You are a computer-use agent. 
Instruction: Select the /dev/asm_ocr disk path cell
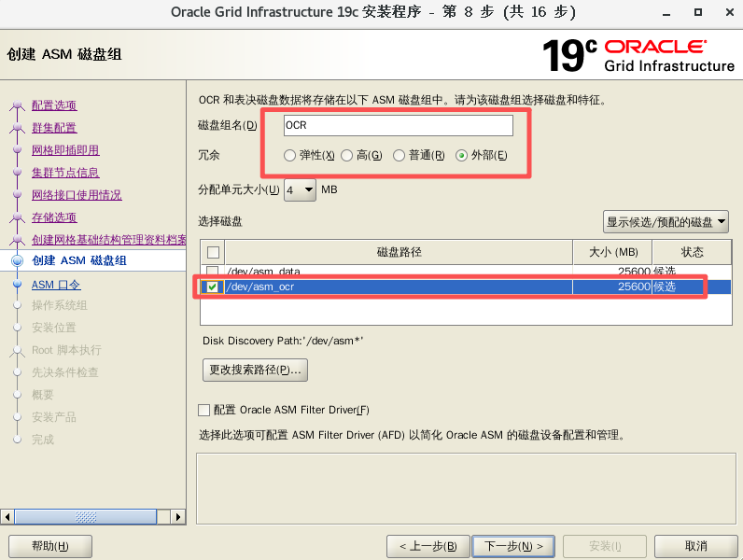click(x=399, y=287)
